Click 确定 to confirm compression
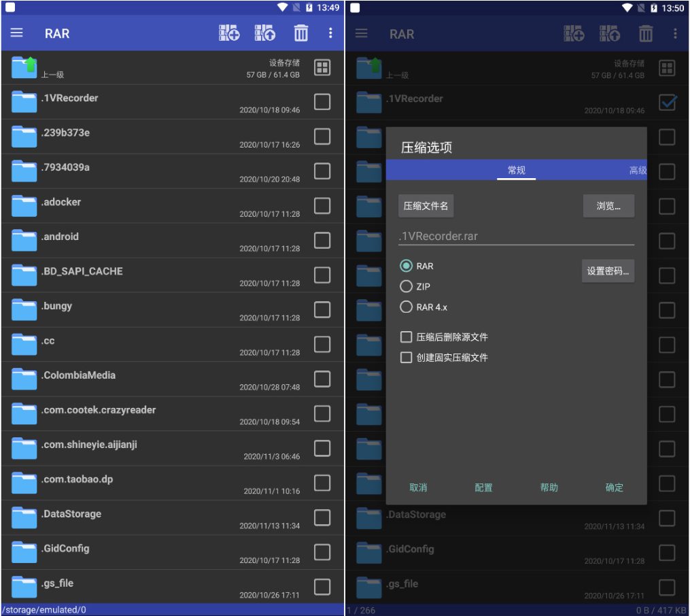 click(x=614, y=487)
